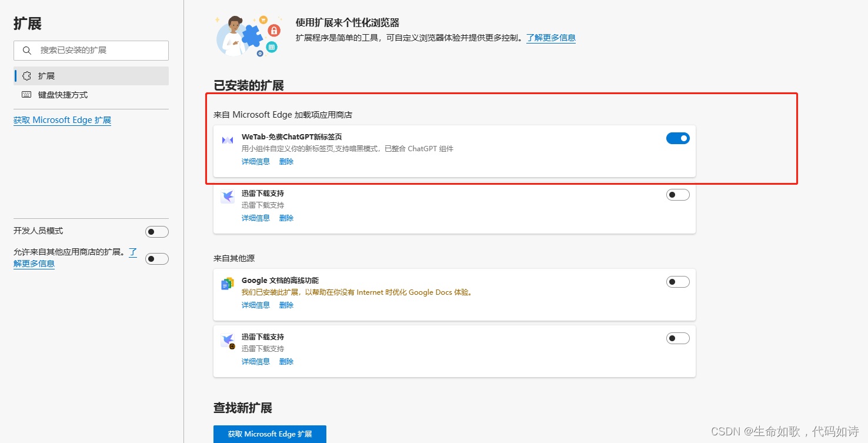This screenshot has width=868, height=443.
Task: Select 扩展 sidebar menu item
Action: coord(91,76)
